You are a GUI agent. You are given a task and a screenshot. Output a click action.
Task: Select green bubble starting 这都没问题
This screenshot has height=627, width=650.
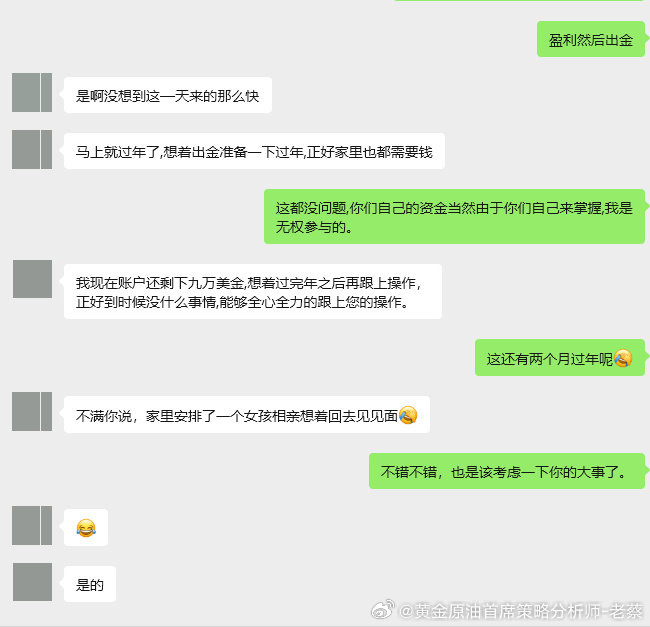pos(454,216)
